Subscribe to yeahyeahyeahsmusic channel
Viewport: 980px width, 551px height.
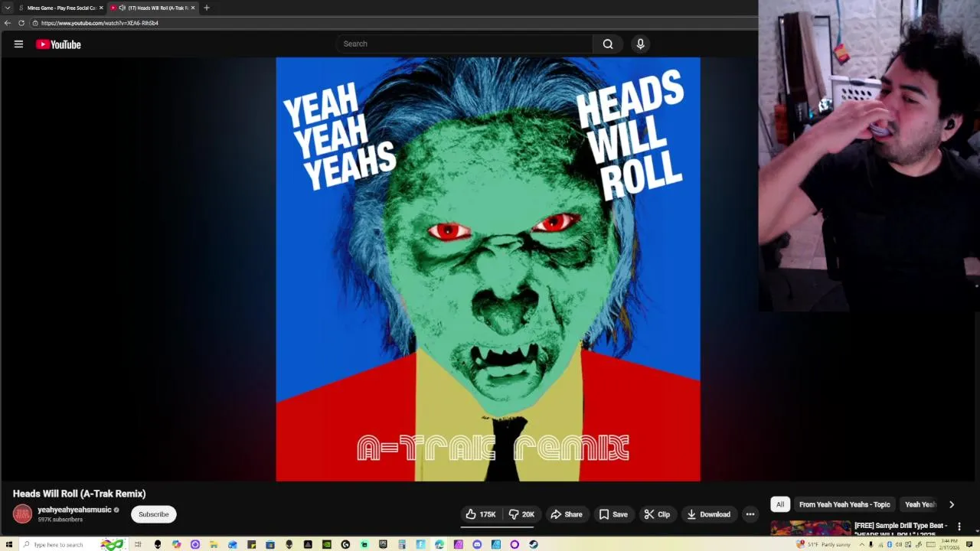point(154,514)
